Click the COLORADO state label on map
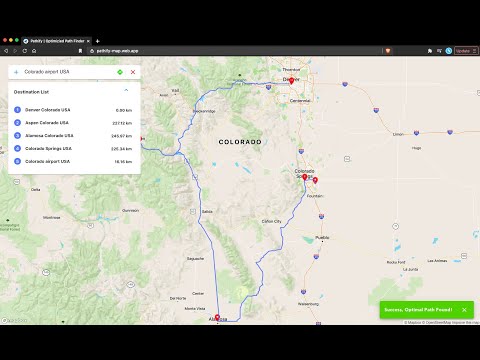This screenshot has height=360, width=480. click(x=240, y=142)
